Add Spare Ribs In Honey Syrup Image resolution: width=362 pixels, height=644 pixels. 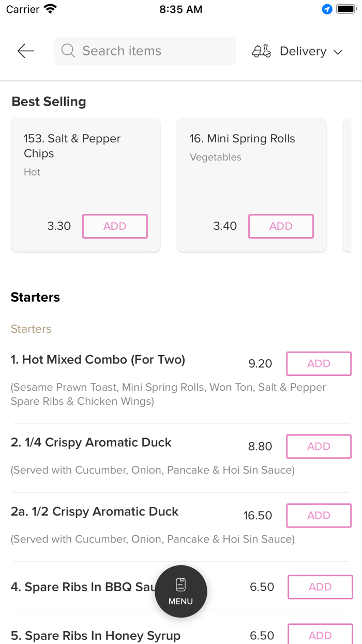[320, 635]
